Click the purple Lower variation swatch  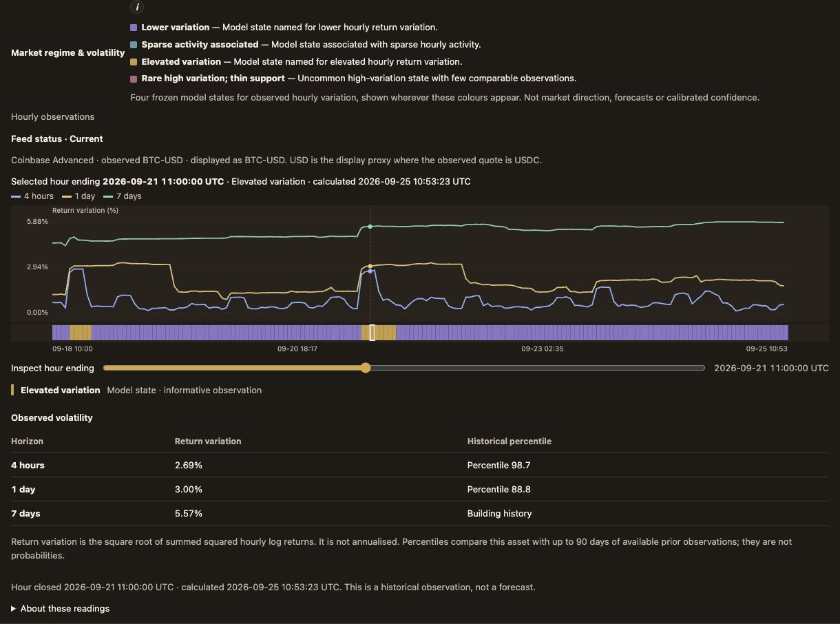[134, 28]
